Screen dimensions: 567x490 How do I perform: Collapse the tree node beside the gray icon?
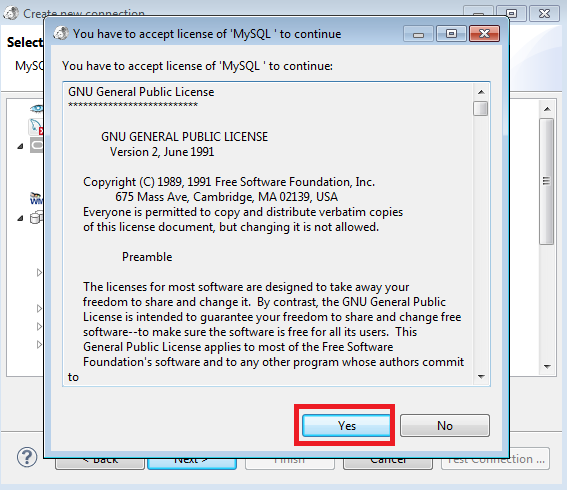coord(21,146)
